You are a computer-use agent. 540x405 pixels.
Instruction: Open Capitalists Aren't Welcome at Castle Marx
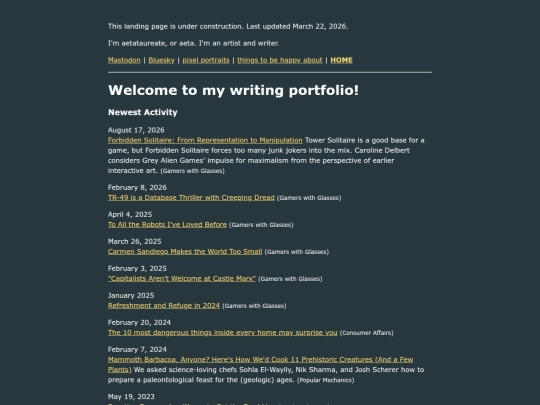[181, 279]
